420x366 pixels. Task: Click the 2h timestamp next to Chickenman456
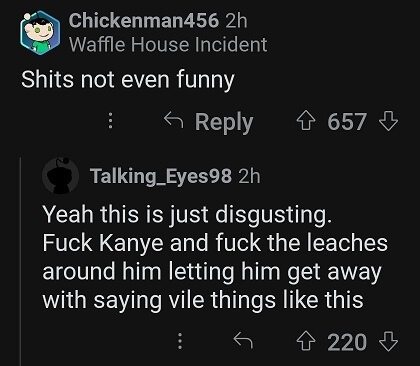click(x=236, y=20)
